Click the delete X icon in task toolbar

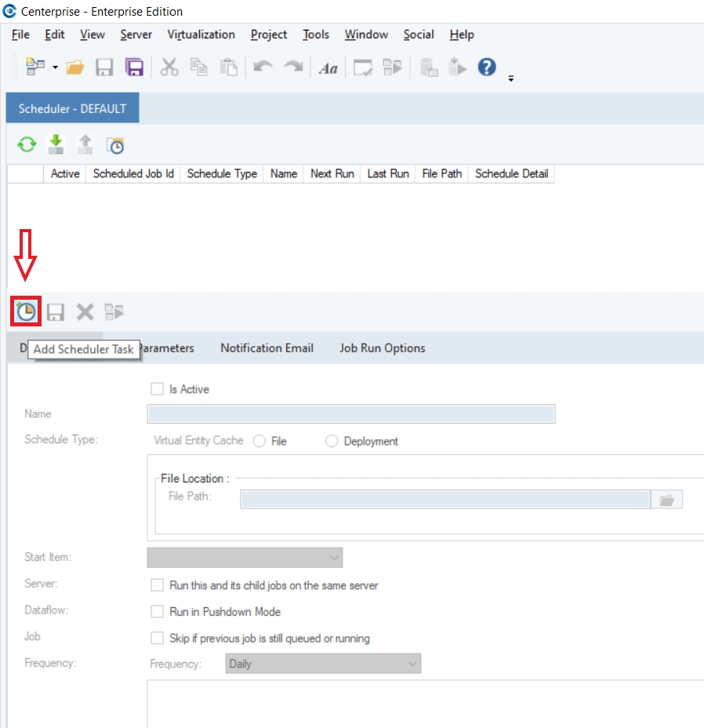(85, 312)
